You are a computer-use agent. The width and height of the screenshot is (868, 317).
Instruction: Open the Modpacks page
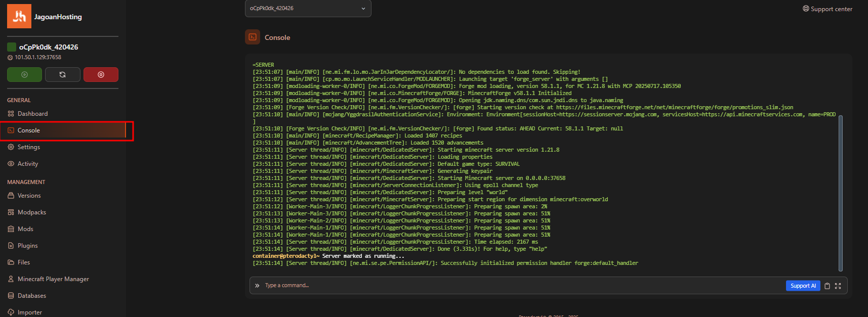[63, 212]
